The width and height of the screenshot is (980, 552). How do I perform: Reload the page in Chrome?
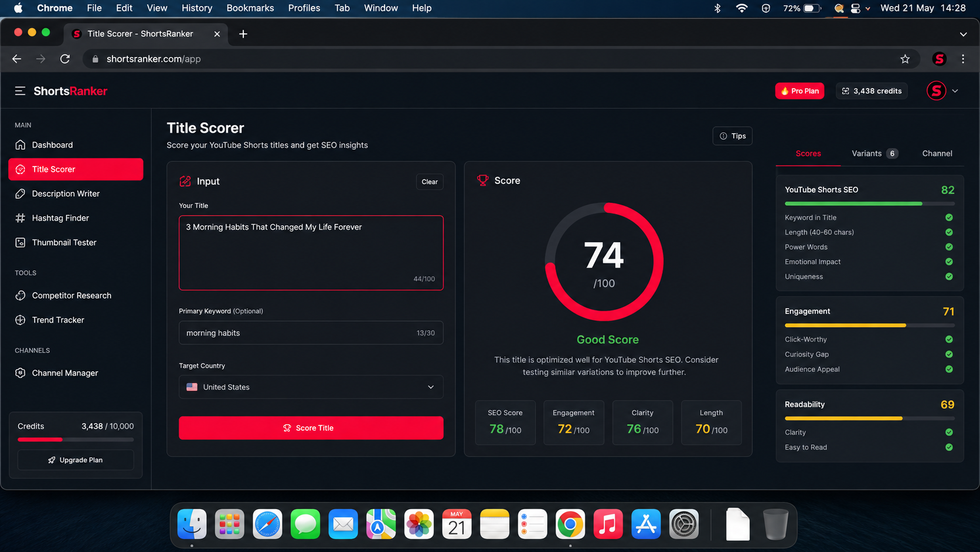pyautogui.click(x=65, y=59)
